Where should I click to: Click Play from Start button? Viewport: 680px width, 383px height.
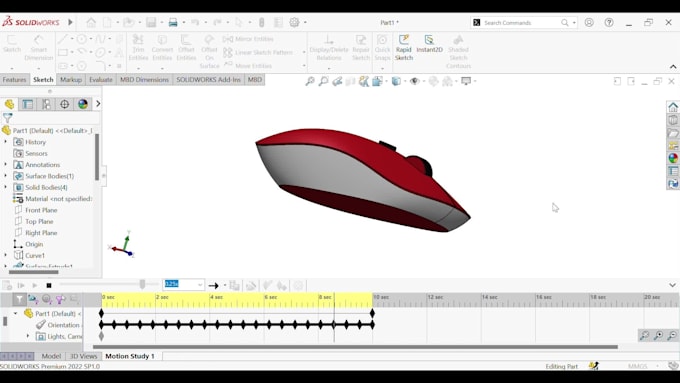20,285
